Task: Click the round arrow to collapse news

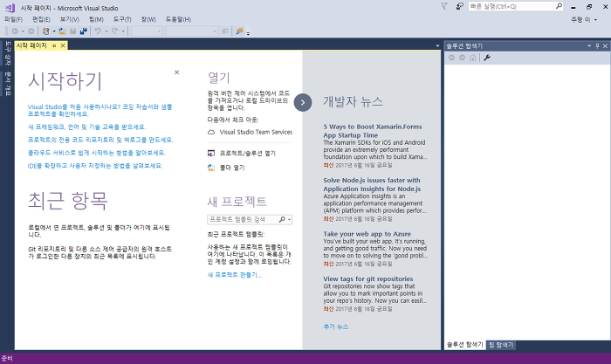Action: pyautogui.click(x=303, y=102)
